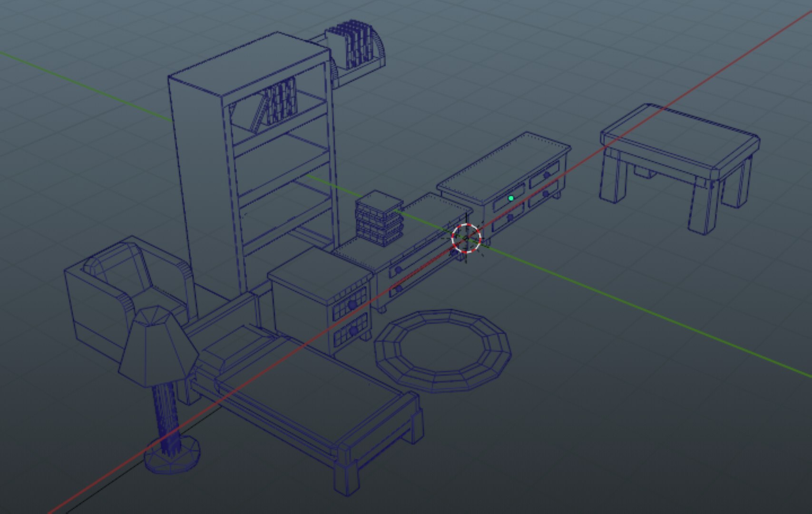This screenshot has height=514, width=812.
Task: Click the green origin dot on the dresser
Action: pos(511,198)
